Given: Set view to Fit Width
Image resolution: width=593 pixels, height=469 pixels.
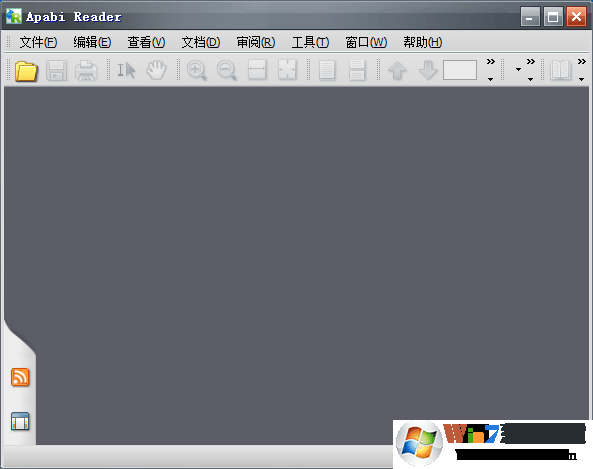Looking at the screenshot, I should coord(257,70).
